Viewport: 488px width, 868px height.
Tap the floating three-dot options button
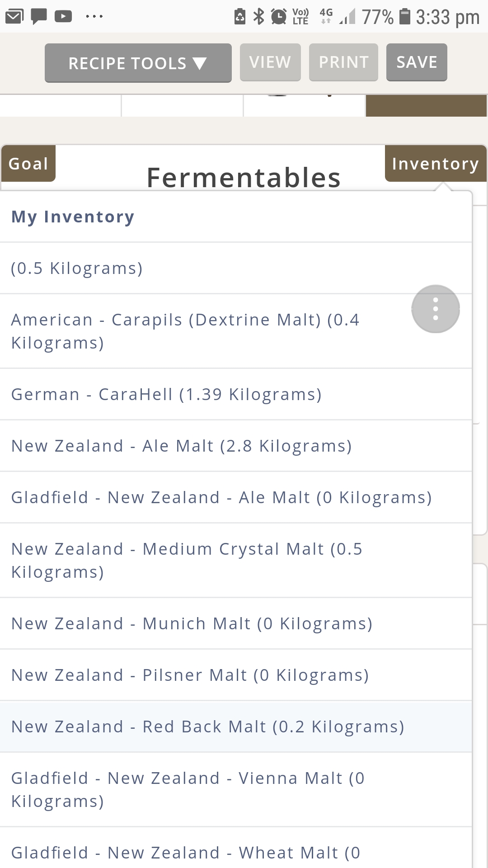tap(435, 309)
